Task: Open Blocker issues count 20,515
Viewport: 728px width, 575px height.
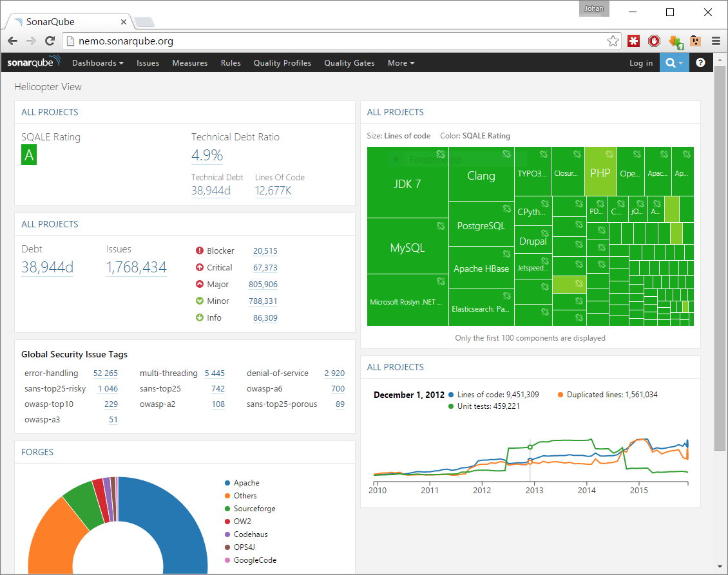Action: (x=265, y=250)
